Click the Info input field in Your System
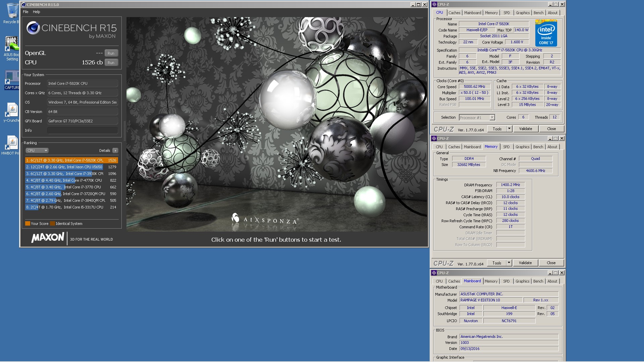Viewport: 644px width, 362px height. [x=83, y=130]
